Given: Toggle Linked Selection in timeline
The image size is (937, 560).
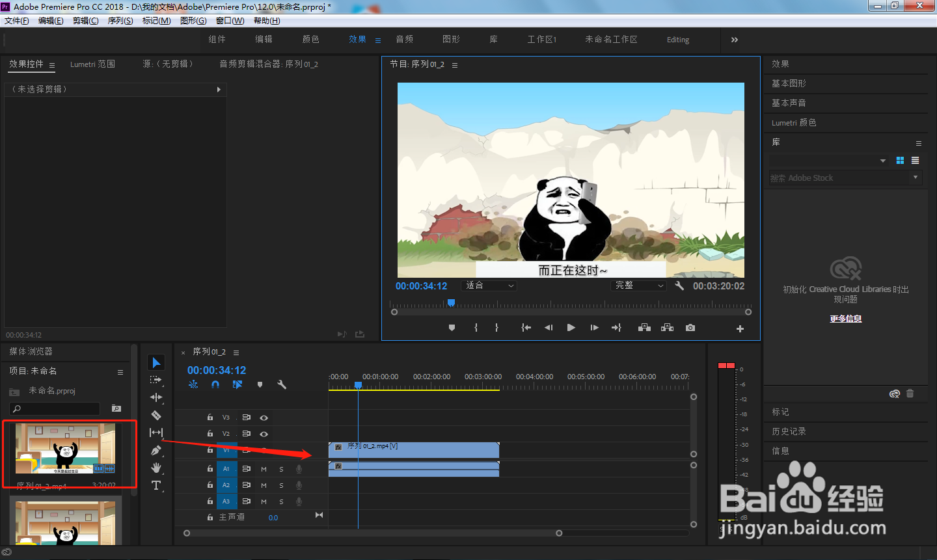Looking at the screenshot, I should click(238, 384).
